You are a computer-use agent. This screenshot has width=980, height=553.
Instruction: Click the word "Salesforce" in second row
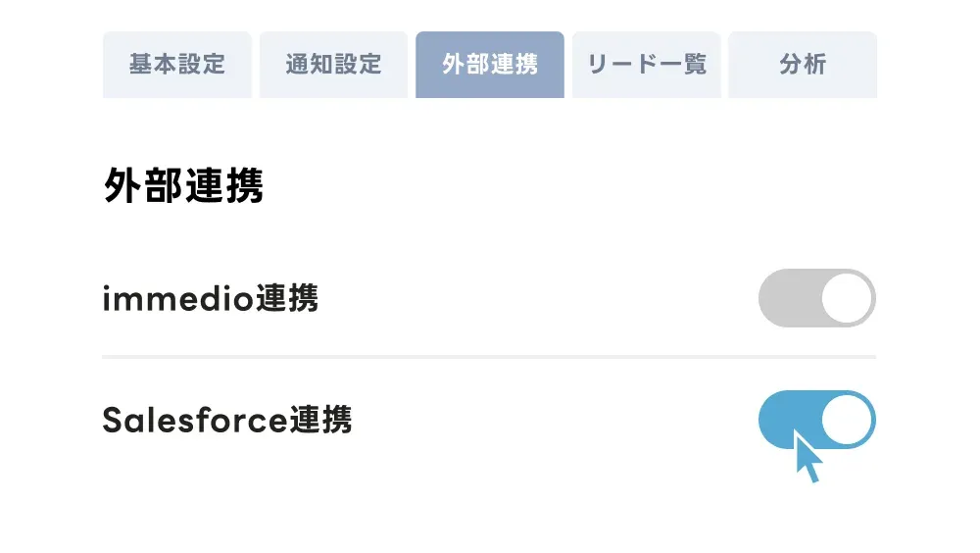tap(195, 421)
